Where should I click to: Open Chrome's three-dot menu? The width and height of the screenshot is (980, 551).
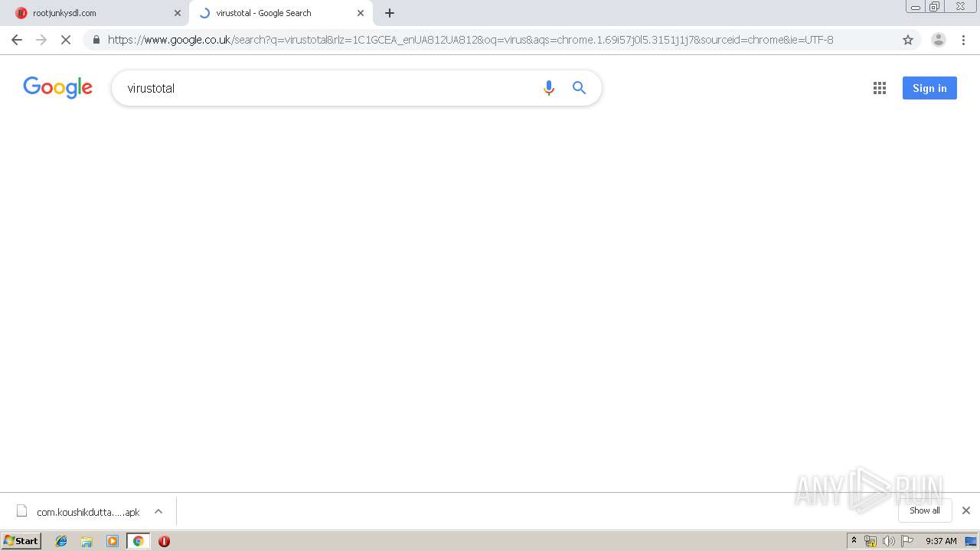964,40
